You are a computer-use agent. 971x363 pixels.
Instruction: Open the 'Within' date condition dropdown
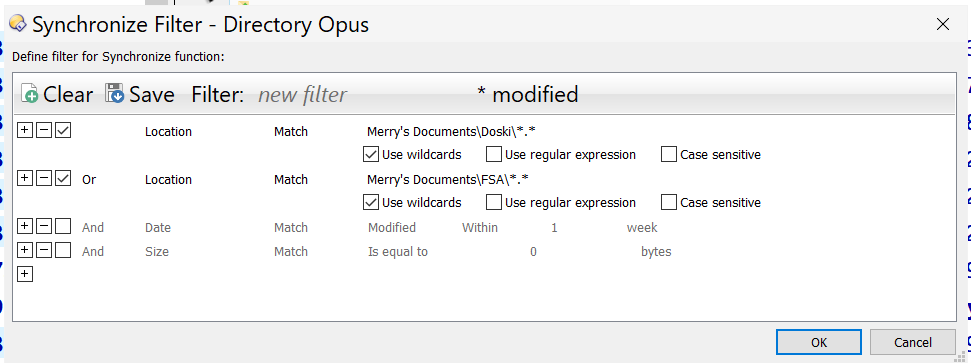[x=480, y=228]
